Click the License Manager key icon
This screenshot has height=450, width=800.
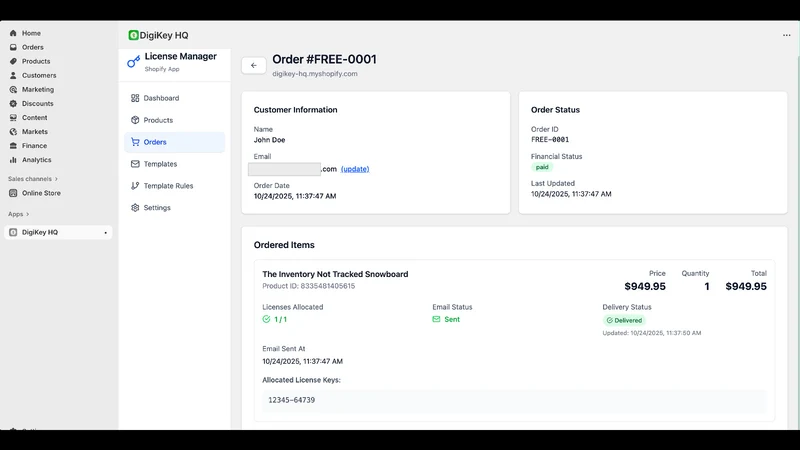pyautogui.click(x=134, y=62)
